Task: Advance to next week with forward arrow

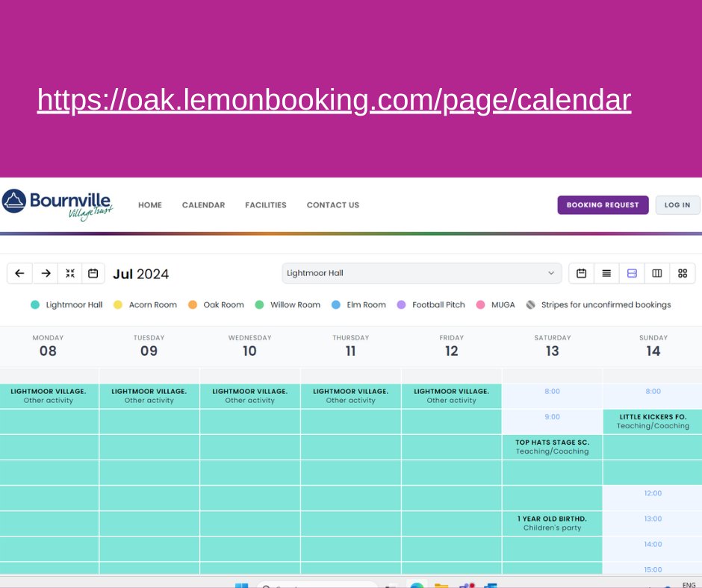Action: [x=46, y=273]
